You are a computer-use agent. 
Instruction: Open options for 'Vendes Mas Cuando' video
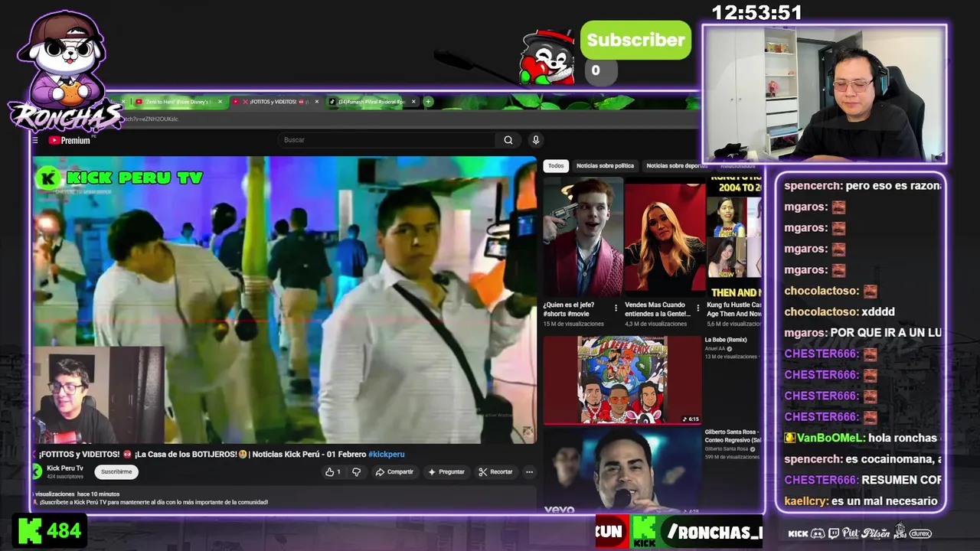pyautogui.click(x=697, y=308)
